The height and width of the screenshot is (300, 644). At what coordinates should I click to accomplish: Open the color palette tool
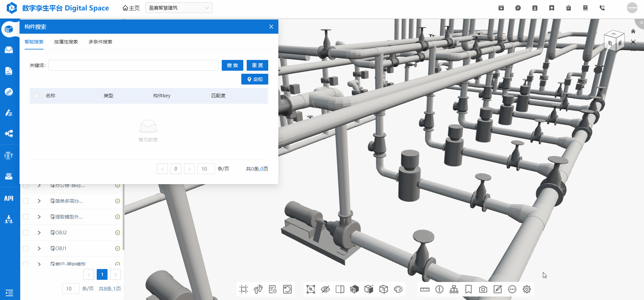point(398,289)
